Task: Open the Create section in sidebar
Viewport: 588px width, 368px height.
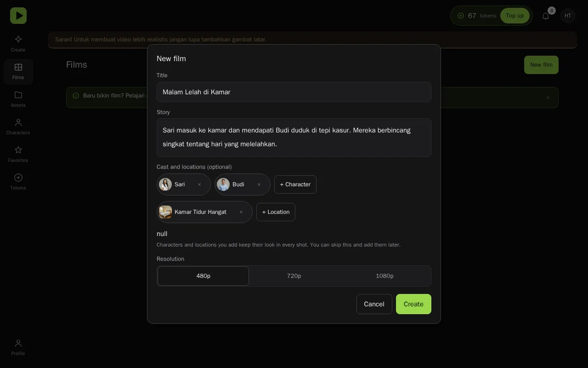Action: (18, 44)
